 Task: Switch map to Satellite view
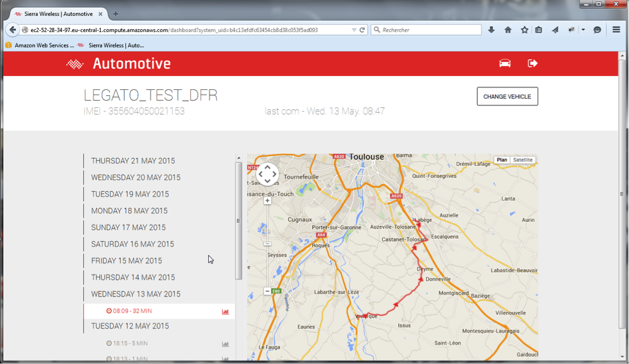pyautogui.click(x=523, y=159)
